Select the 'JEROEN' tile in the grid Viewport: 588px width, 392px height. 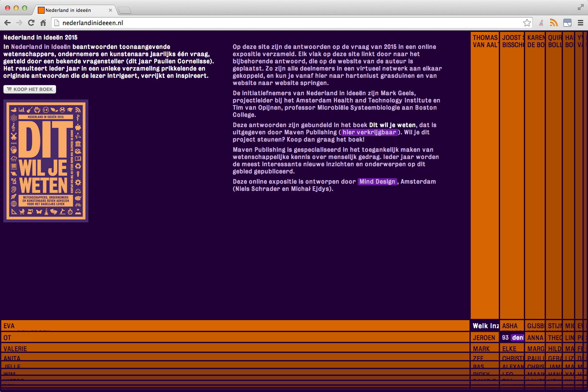484,338
